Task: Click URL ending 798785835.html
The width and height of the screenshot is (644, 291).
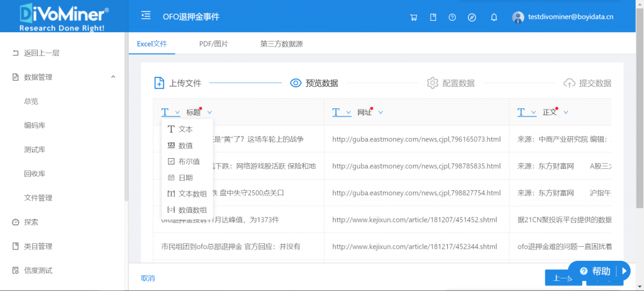Action: click(416, 166)
